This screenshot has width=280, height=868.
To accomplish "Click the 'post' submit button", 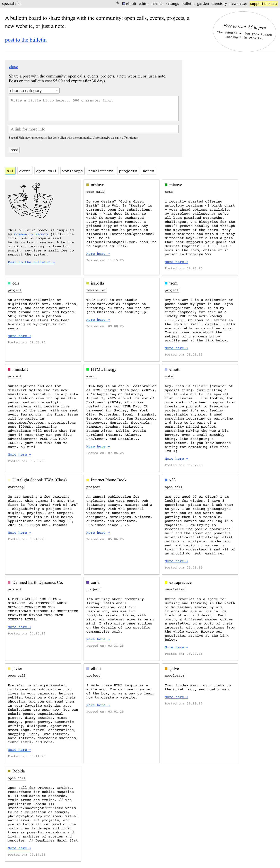I will tap(14, 150).
